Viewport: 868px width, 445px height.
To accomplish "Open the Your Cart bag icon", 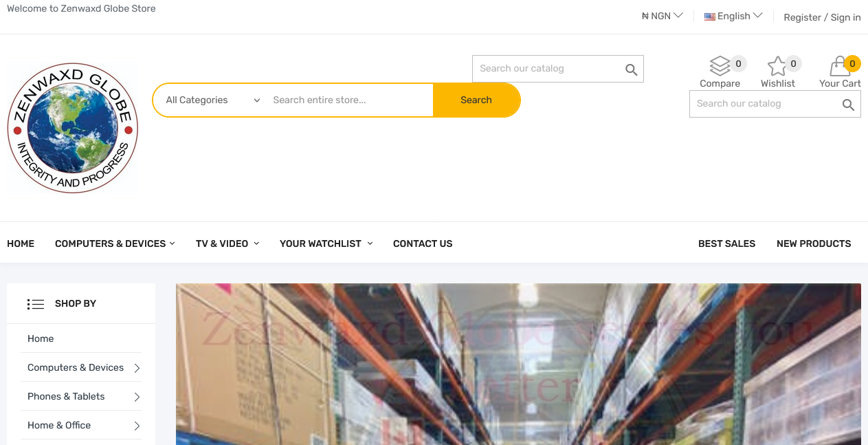I will (x=840, y=67).
